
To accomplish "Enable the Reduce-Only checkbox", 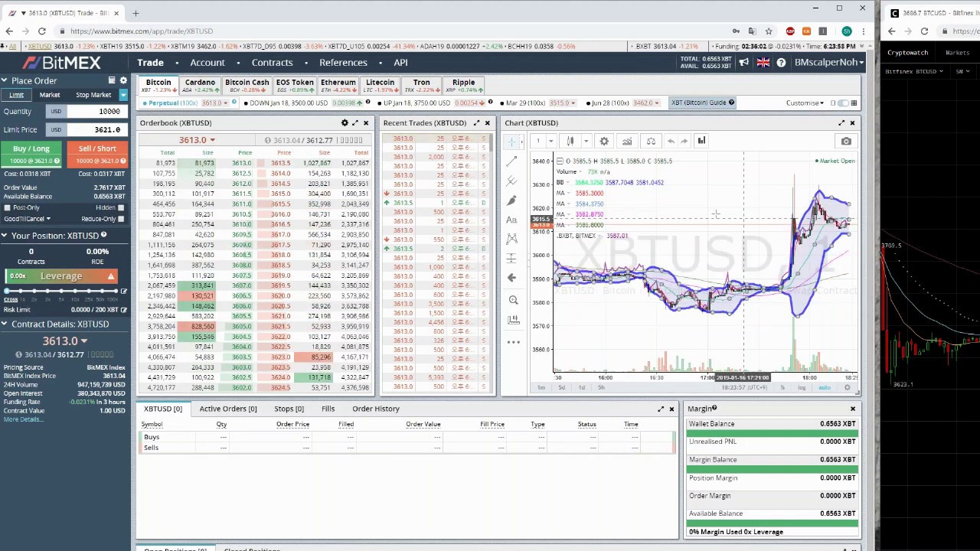I will tap(121, 219).
